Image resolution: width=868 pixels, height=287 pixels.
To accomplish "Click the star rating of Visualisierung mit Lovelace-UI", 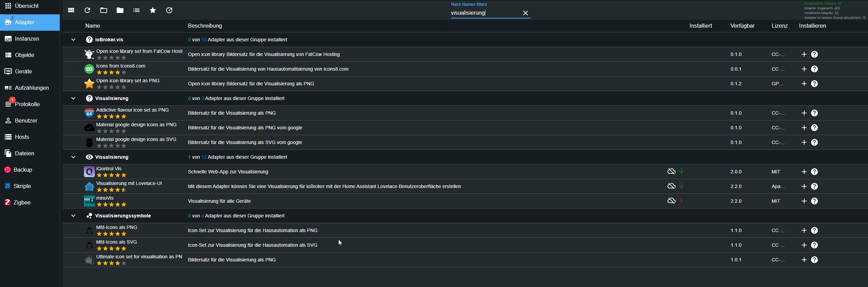I will pos(112,190).
